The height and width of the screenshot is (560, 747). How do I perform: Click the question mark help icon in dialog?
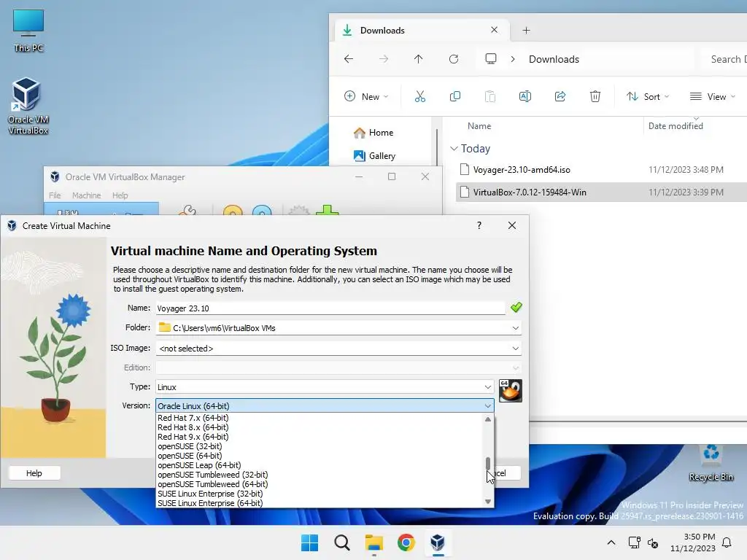point(479,225)
